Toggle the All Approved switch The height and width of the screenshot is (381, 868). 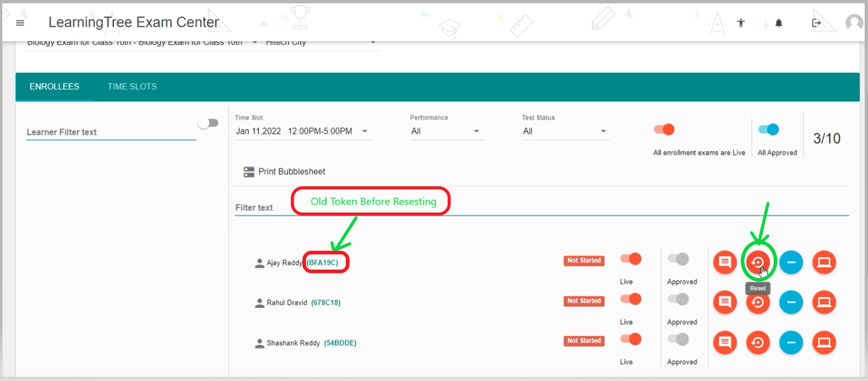pyautogui.click(x=768, y=130)
